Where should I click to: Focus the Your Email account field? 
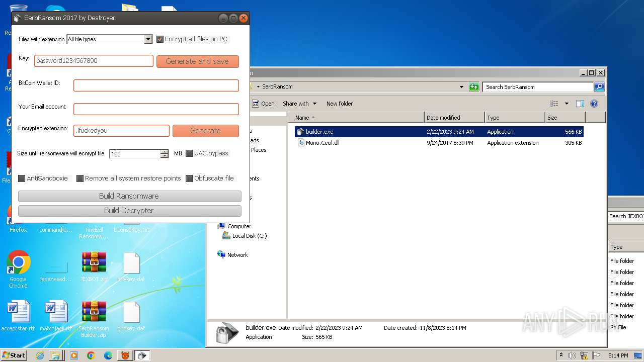click(x=156, y=109)
